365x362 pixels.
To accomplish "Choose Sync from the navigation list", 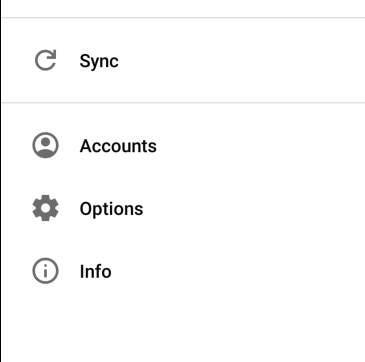I will tap(183, 60).
